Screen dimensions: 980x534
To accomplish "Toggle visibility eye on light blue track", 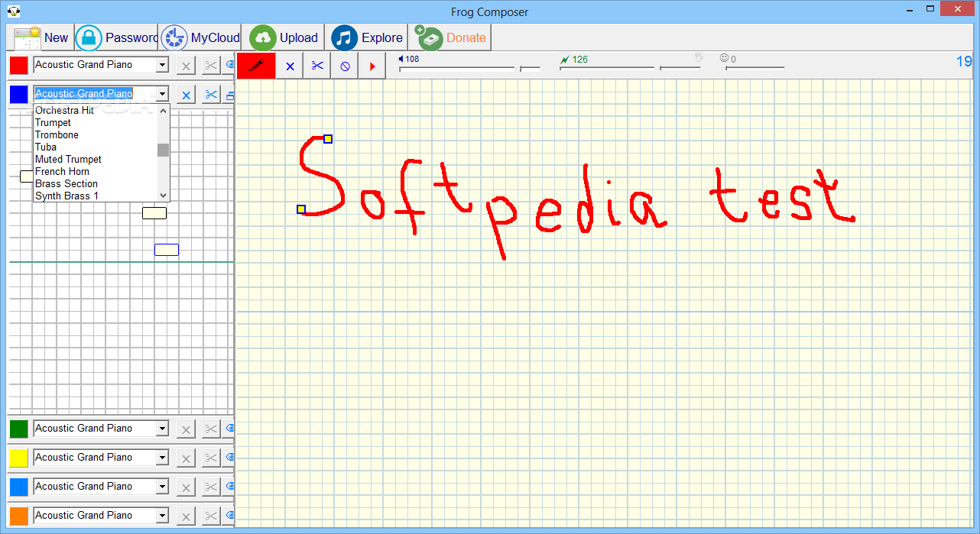I will (x=229, y=487).
